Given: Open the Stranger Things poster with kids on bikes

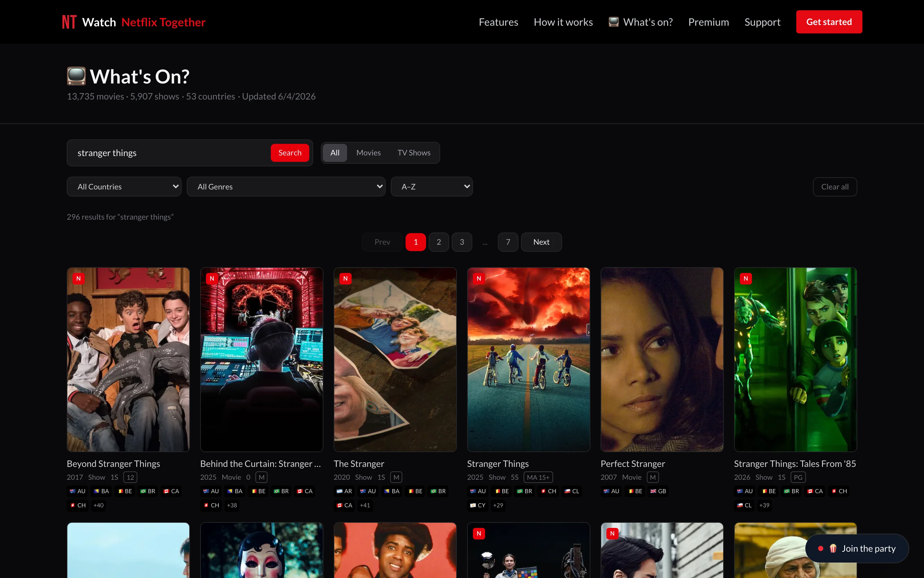Looking at the screenshot, I should click(528, 359).
